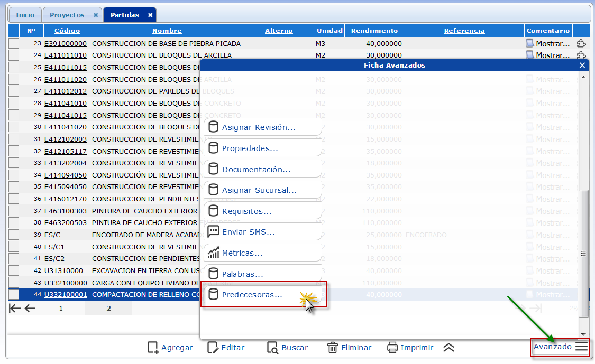Sort by Referencia column header
Screen dimensions: 595x364
coord(464,31)
